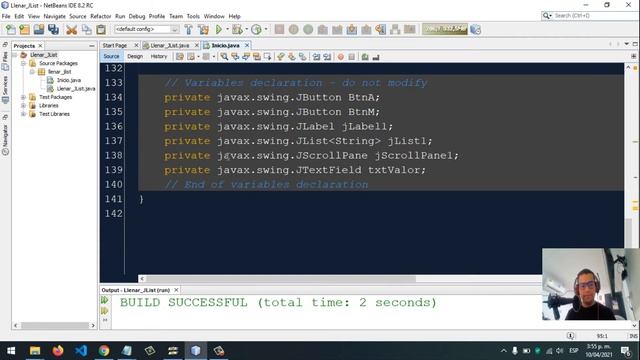
Task: Click the Cut scissors icon
Action: tap(71, 29)
